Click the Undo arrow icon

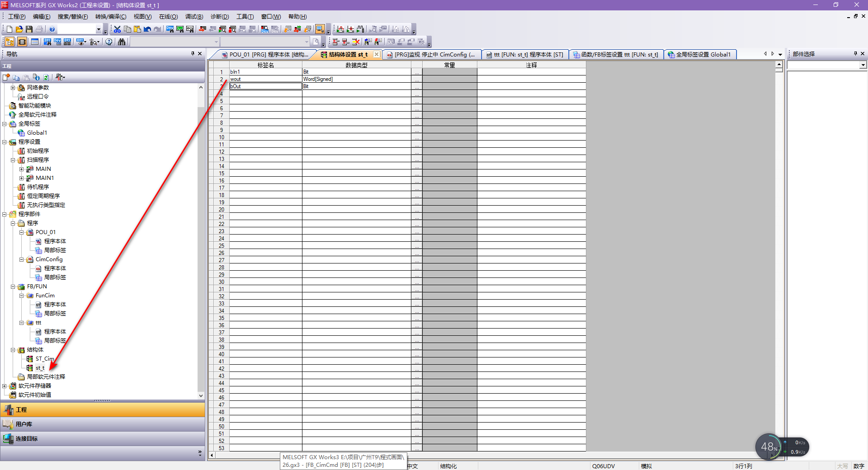click(147, 29)
